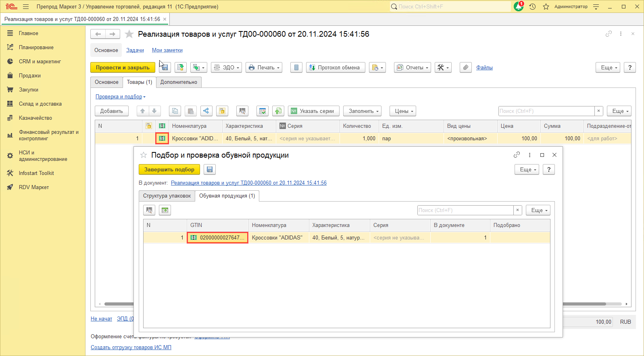Open the Казначейство section in the sidebar
The height and width of the screenshot is (356, 644).
click(35, 118)
